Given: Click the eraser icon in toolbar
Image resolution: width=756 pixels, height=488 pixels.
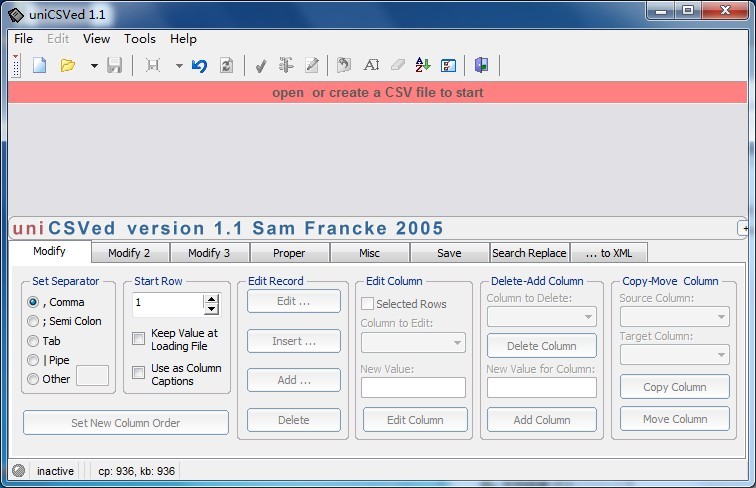Looking at the screenshot, I should 397,66.
